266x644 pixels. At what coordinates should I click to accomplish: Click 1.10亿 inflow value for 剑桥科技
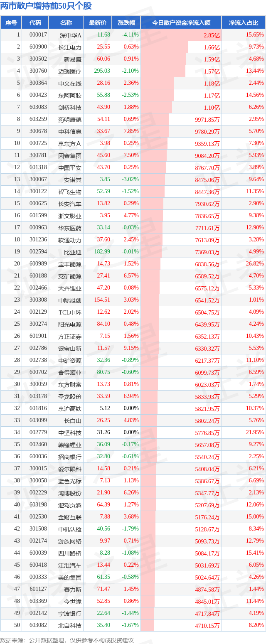(x=212, y=107)
